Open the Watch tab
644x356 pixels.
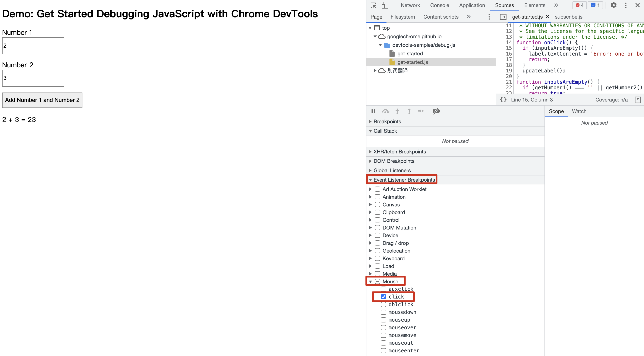point(579,111)
